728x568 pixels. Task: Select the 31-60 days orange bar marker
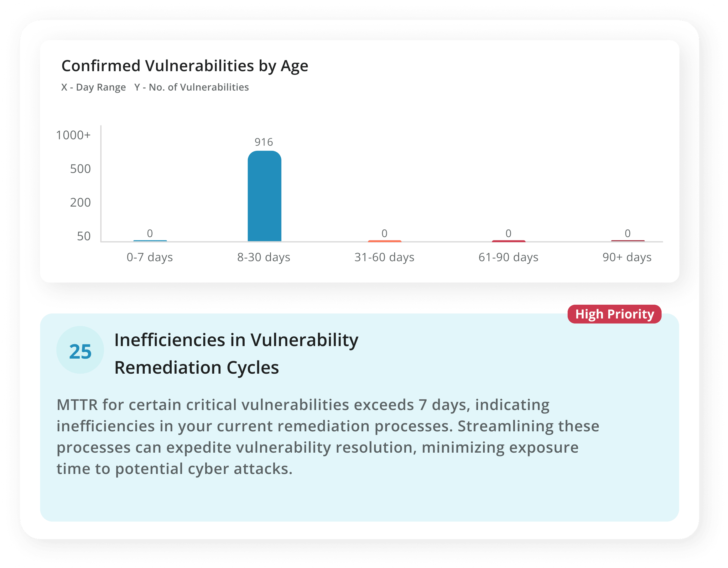point(384,240)
